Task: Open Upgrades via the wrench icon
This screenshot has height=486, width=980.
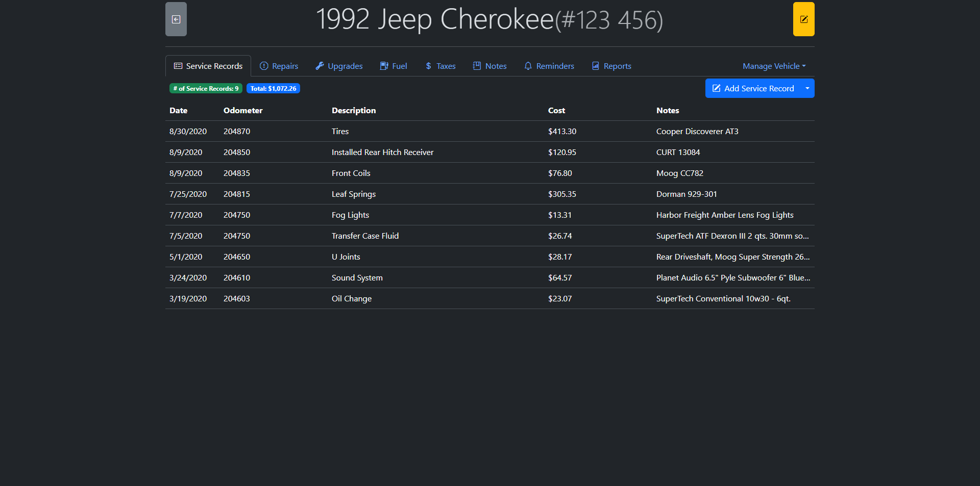Action: click(x=320, y=66)
